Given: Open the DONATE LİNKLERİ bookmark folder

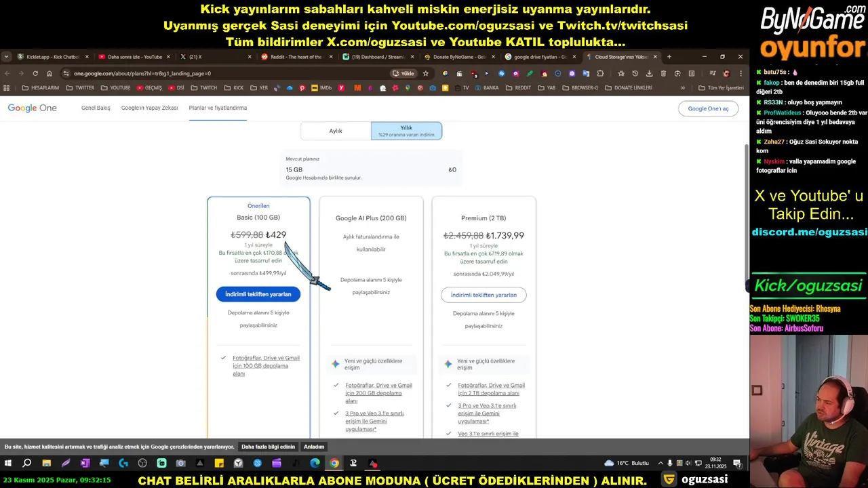Looking at the screenshot, I should point(629,87).
